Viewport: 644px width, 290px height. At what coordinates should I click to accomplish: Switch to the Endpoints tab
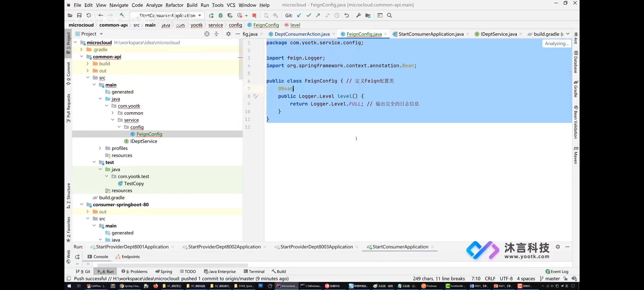coord(131,256)
